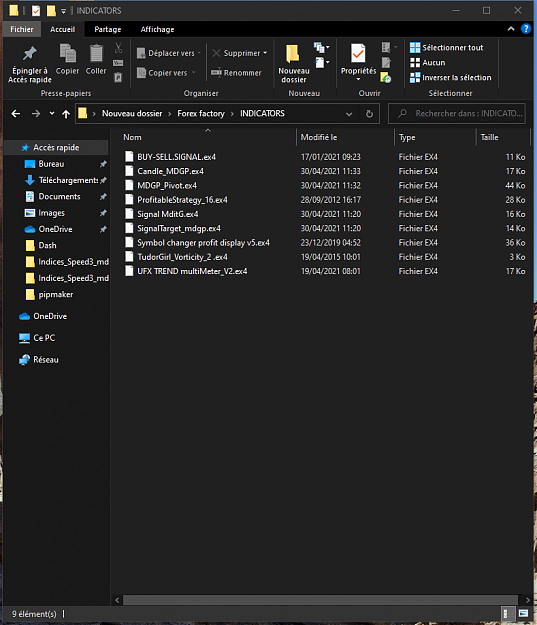537x625 pixels.
Task: Select Symbol changer profit display v5.ex4
Action: [x=325, y=243]
